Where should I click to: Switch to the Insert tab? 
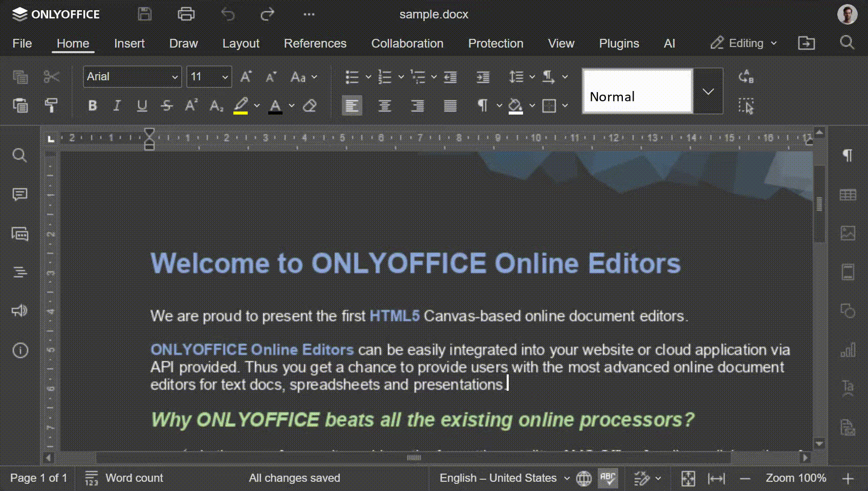[129, 43]
